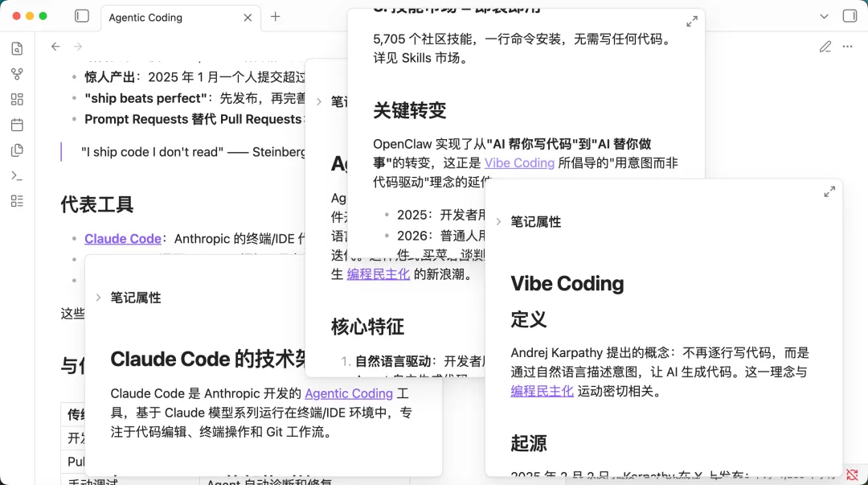
Task: Click the "I ship code I don't read" quote
Action: tap(193, 152)
